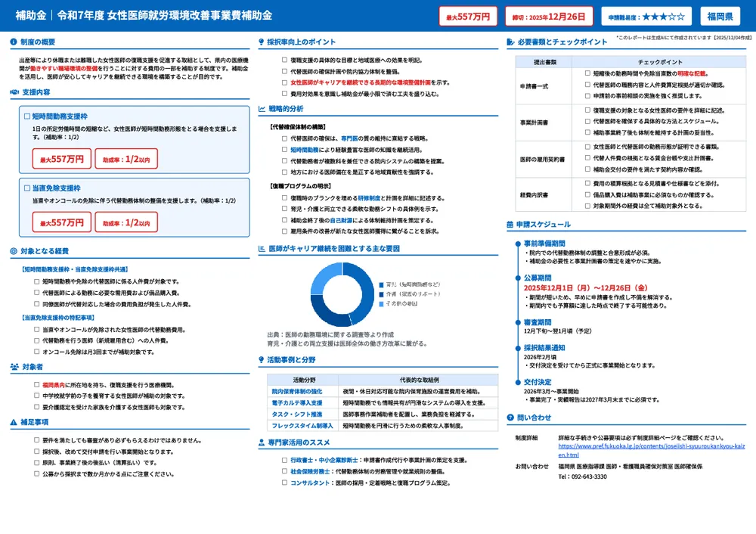756x534 pixels.
Task: Click the 公募期間 timeline marker dot
Action: coord(517,278)
